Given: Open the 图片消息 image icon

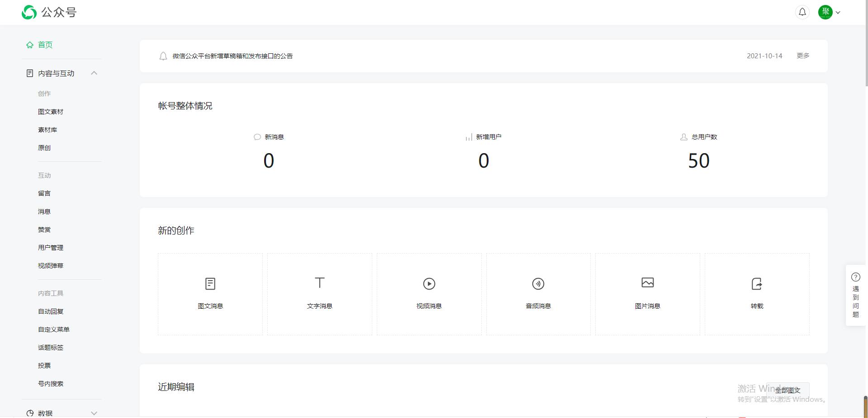Looking at the screenshot, I should coord(647,283).
